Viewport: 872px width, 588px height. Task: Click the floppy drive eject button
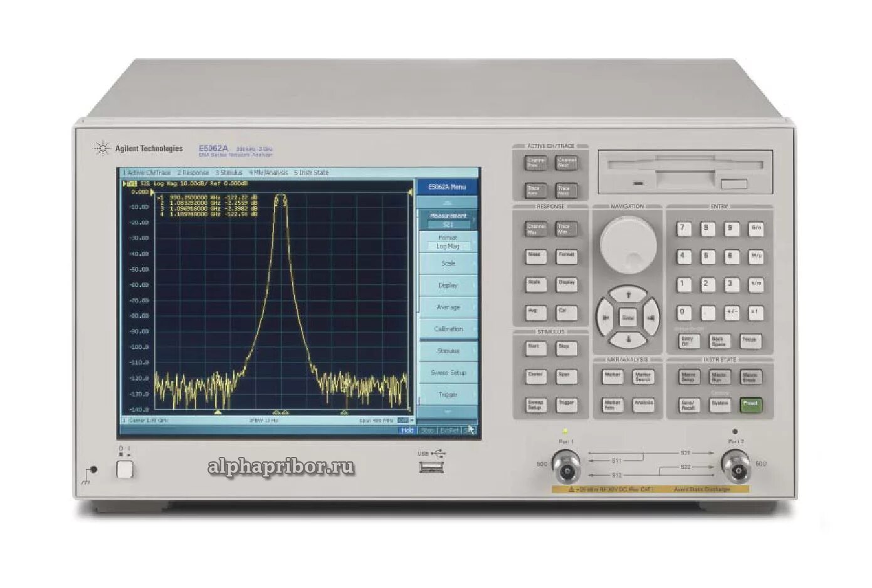733,184
